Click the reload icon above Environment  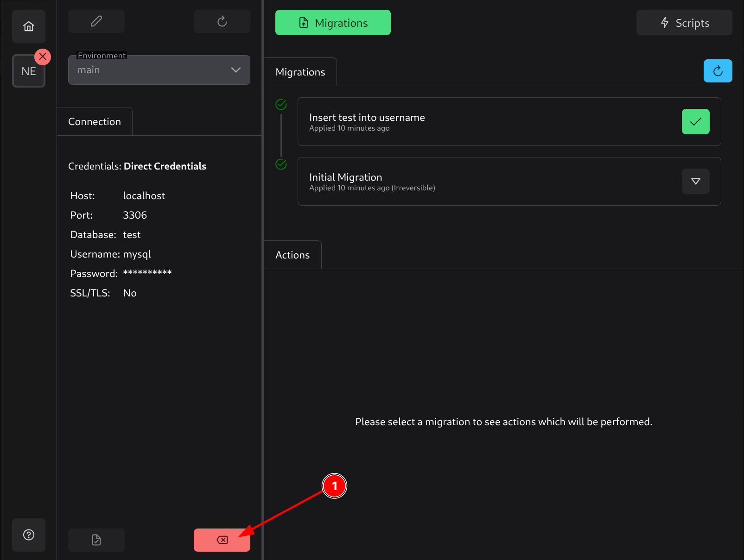tap(222, 21)
